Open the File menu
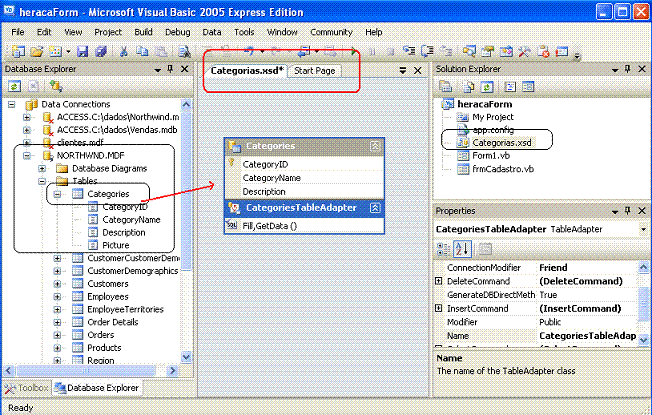 (17, 32)
